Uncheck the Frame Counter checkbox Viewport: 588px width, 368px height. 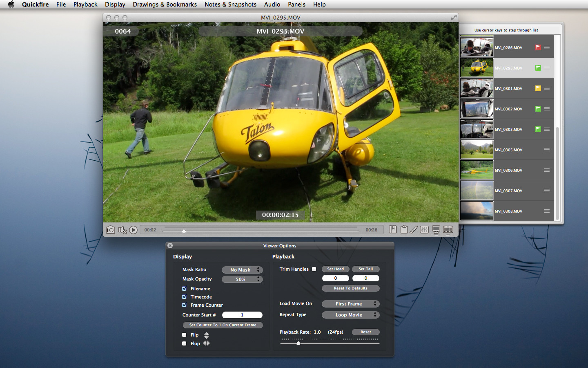[184, 305]
